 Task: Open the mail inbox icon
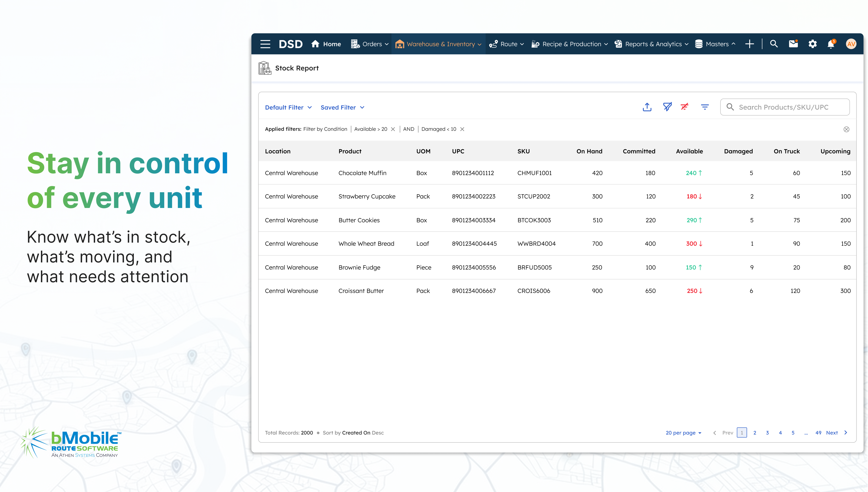point(793,44)
